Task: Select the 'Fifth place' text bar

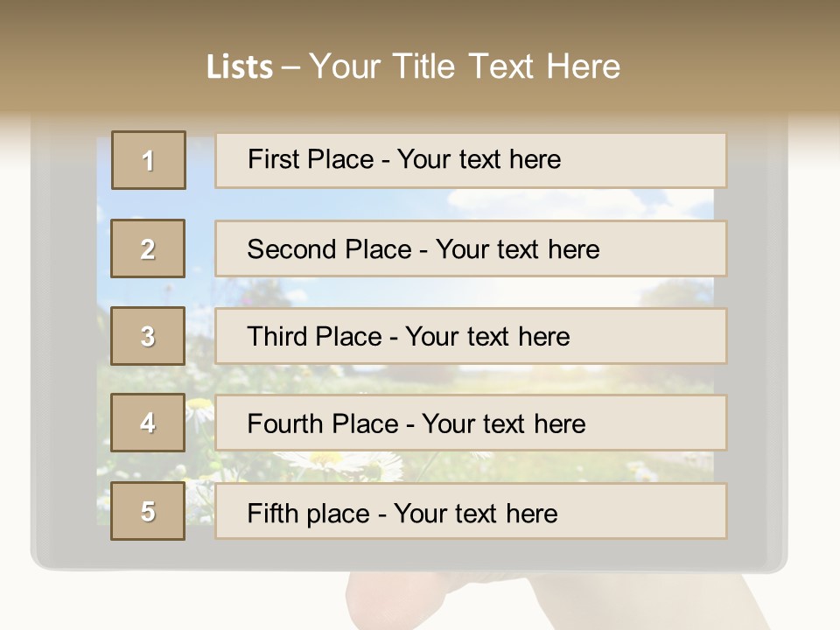Action: pyautogui.click(x=471, y=511)
